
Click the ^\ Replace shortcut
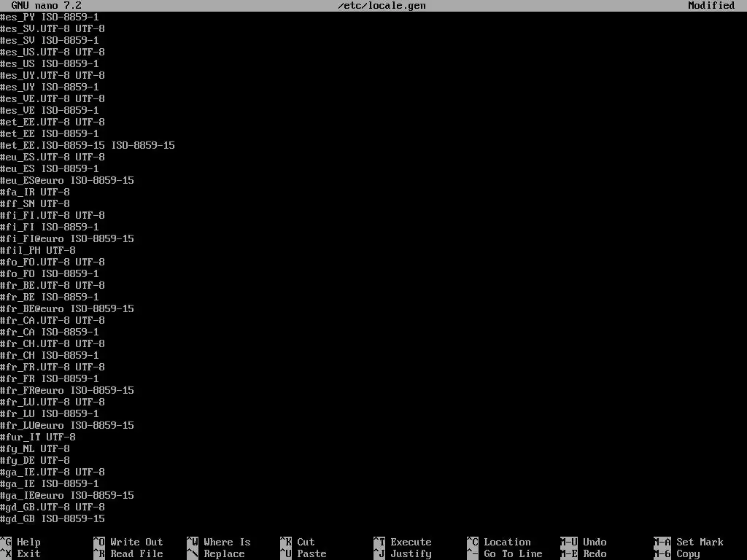click(x=216, y=554)
